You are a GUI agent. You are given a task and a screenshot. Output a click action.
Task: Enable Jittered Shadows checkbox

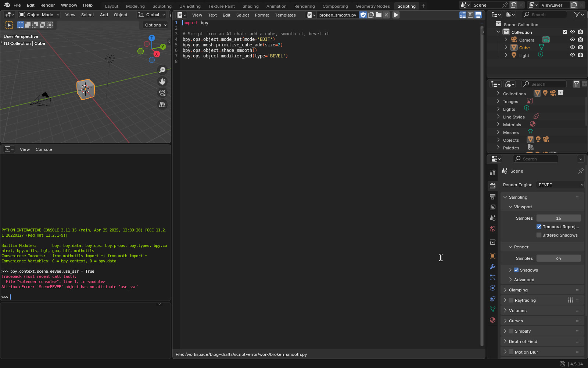pos(539,235)
